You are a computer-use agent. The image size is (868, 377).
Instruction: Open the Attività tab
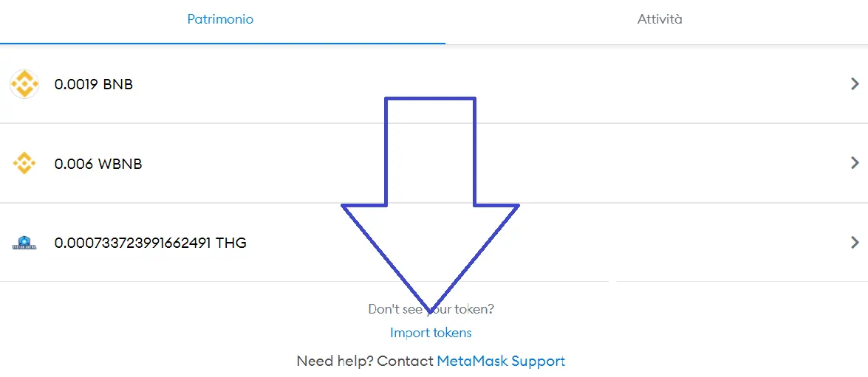click(659, 19)
